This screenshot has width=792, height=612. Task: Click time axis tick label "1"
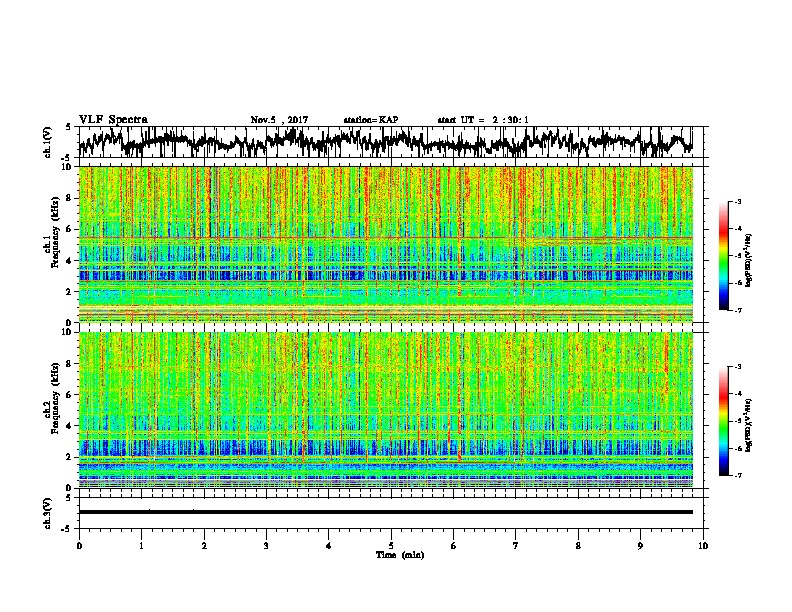(x=142, y=546)
